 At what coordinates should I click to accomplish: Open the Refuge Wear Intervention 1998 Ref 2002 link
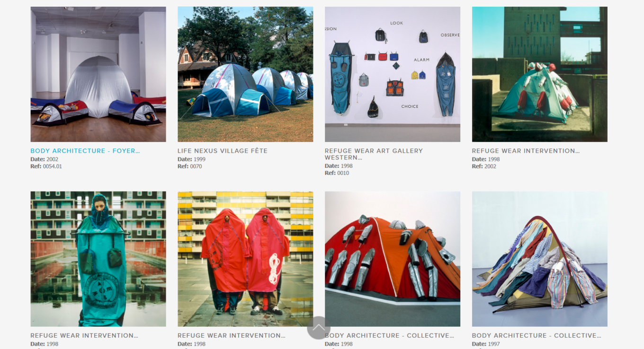click(x=526, y=151)
